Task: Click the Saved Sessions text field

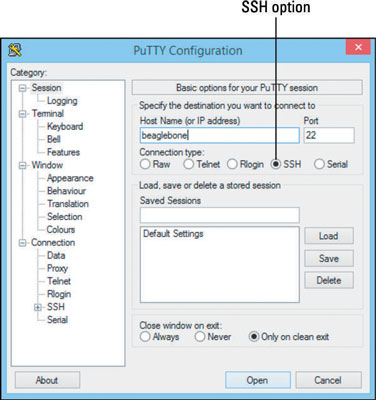Action: [220, 215]
